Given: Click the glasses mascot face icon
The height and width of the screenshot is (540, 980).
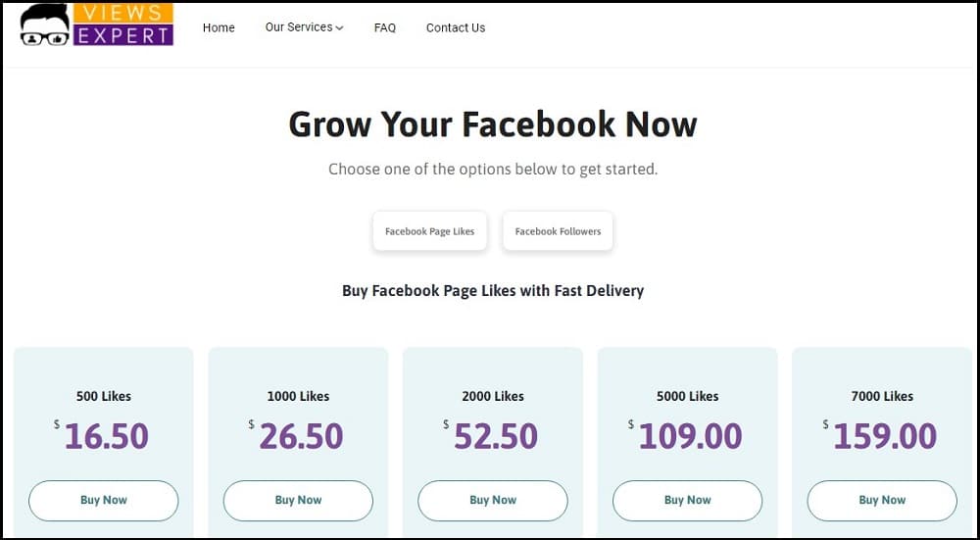Looking at the screenshot, I should (45, 25).
